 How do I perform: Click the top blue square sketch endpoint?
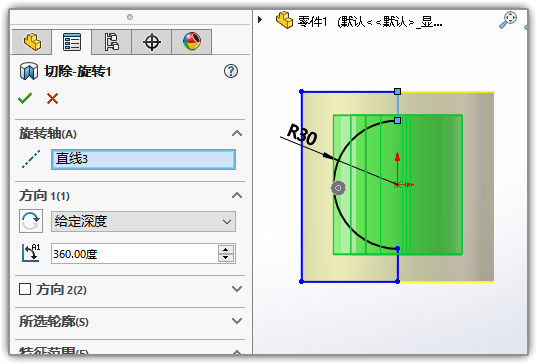[x=397, y=91]
